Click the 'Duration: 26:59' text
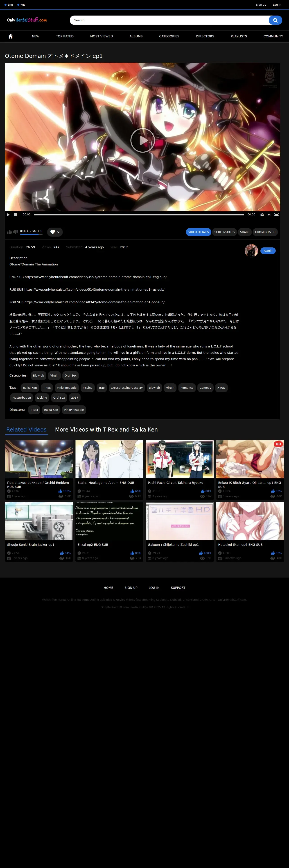Screen dimensions: 289x868 pos(22,247)
